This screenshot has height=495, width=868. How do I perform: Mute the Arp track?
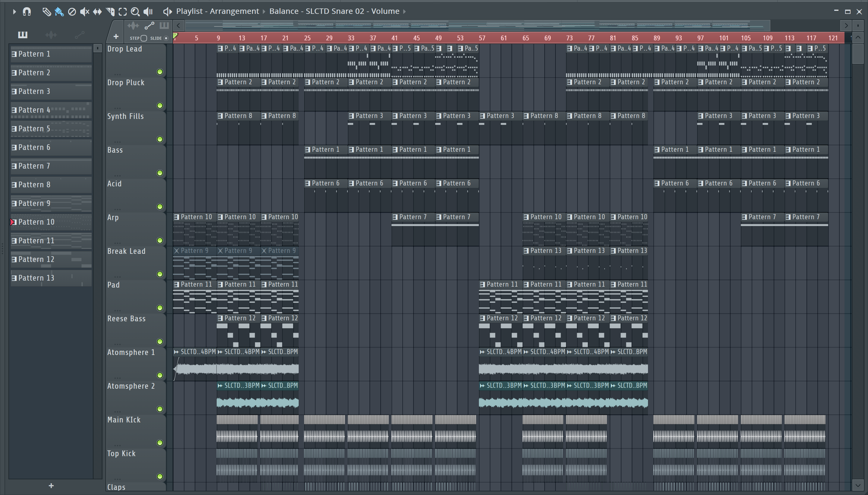click(159, 240)
